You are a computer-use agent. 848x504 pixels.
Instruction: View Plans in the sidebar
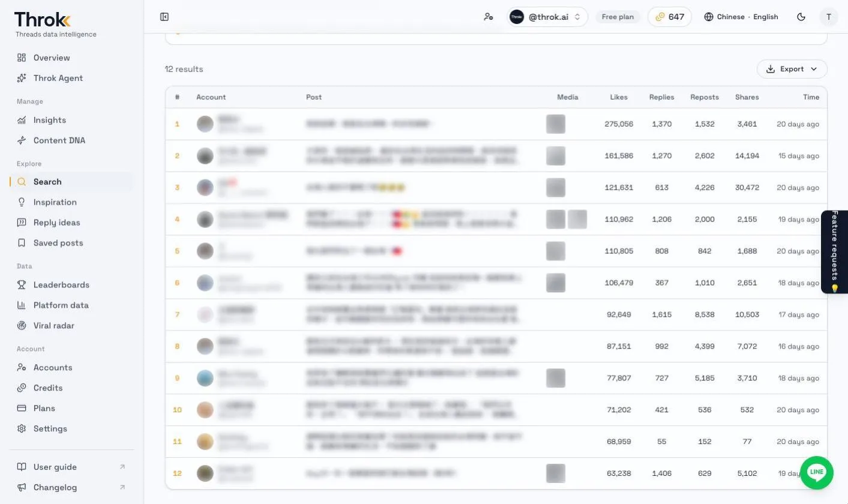click(72, 409)
